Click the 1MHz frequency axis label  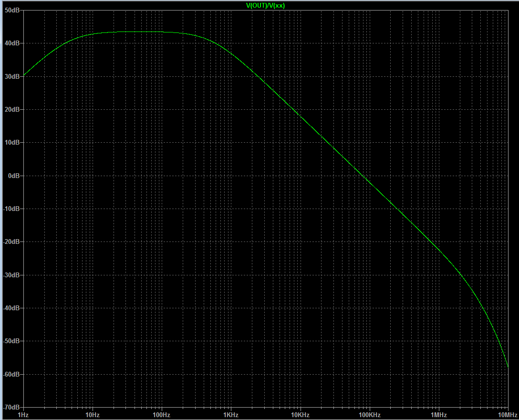[438, 415]
